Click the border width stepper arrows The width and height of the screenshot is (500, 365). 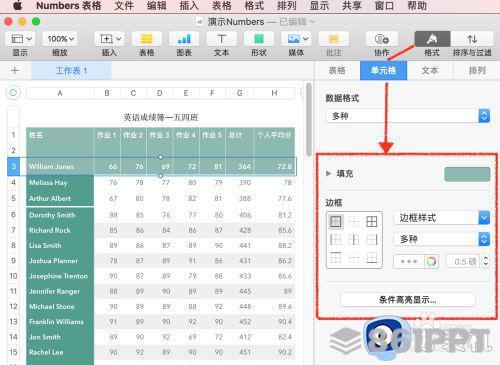click(x=486, y=261)
